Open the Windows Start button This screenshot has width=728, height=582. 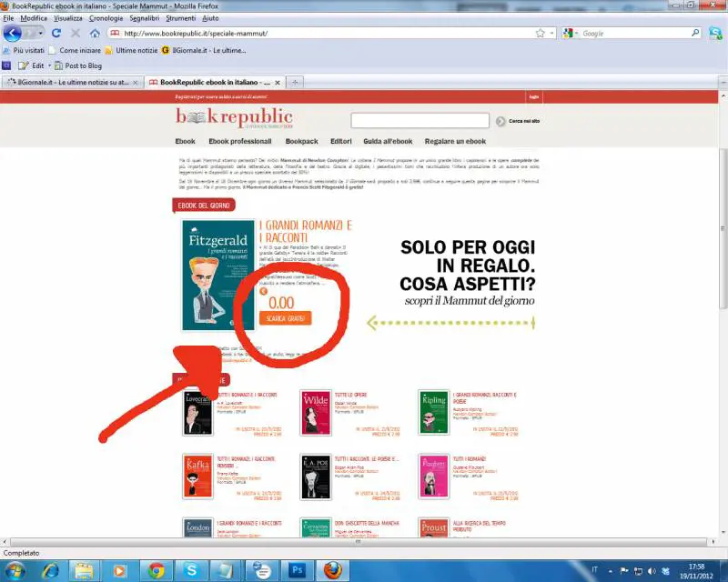14,570
